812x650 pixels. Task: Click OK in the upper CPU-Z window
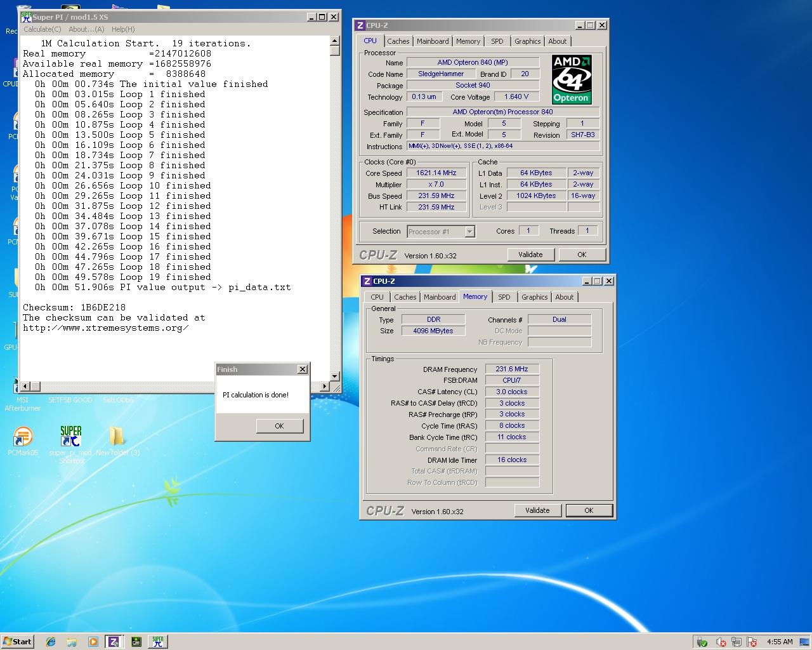click(x=582, y=255)
